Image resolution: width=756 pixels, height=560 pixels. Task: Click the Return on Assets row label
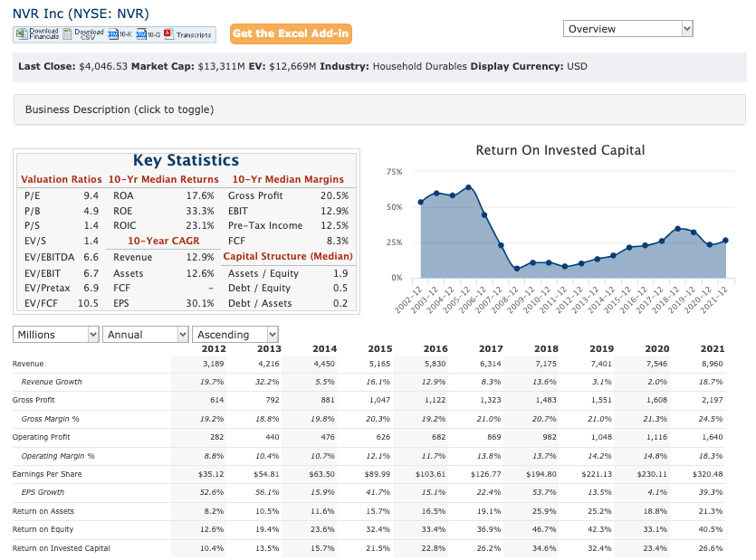(x=43, y=511)
